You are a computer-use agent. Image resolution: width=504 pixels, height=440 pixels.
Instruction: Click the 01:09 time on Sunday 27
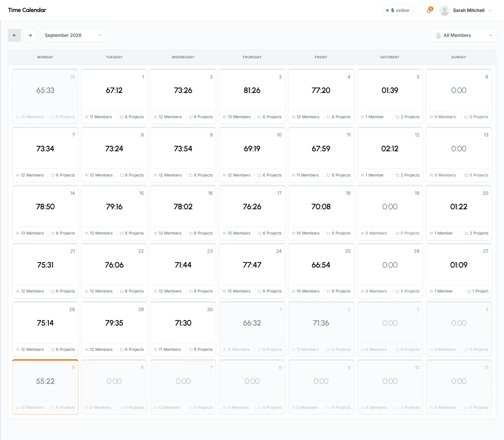coord(459,265)
